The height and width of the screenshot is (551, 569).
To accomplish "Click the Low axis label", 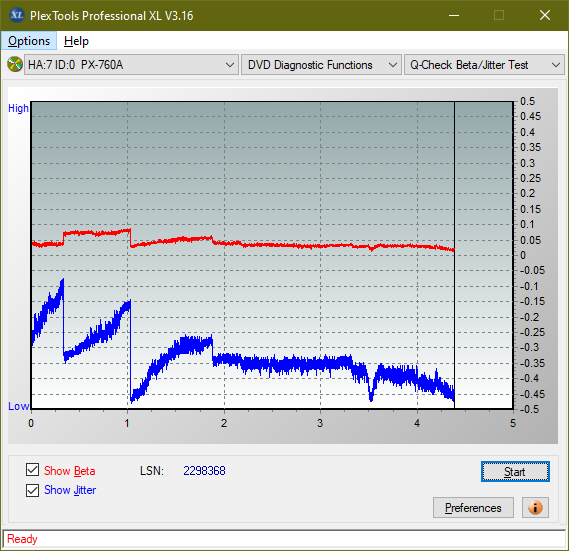I will click(18, 406).
